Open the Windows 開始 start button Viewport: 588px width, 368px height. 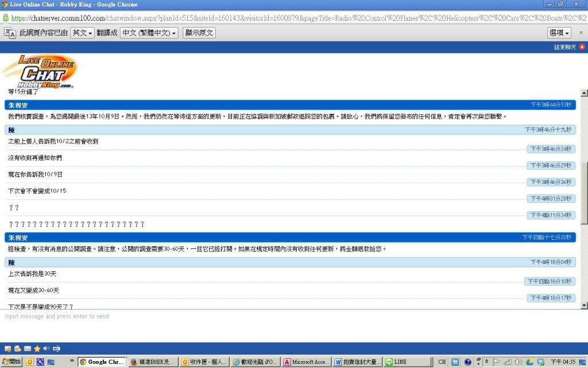[x=11, y=362]
